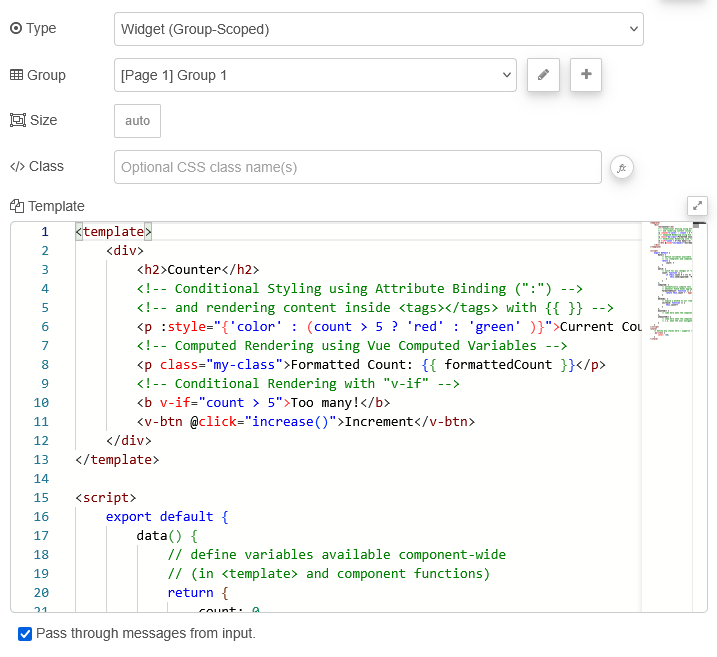717x657 pixels.
Task: Click the opening template tag on line 1
Action: click(113, 232)
